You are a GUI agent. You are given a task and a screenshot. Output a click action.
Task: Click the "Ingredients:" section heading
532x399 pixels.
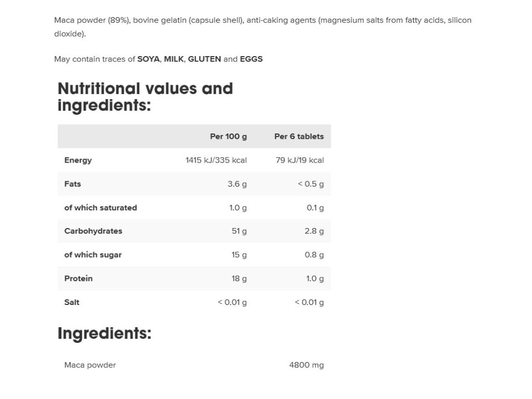[x=104, y=333]
